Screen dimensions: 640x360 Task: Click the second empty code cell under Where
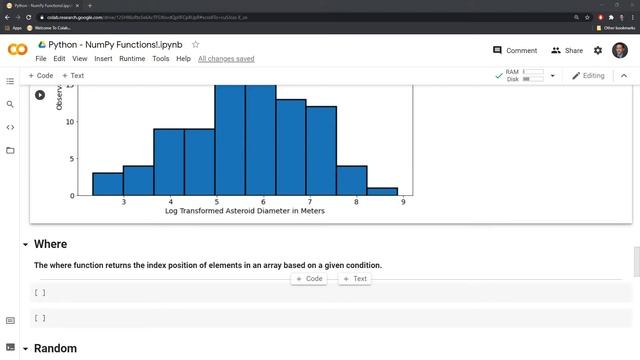tap(331, 318)
